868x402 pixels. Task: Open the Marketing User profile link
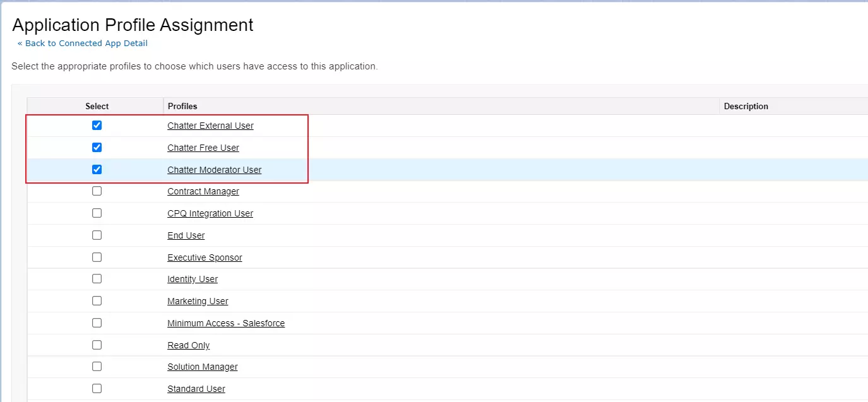(x=198, y=301)
